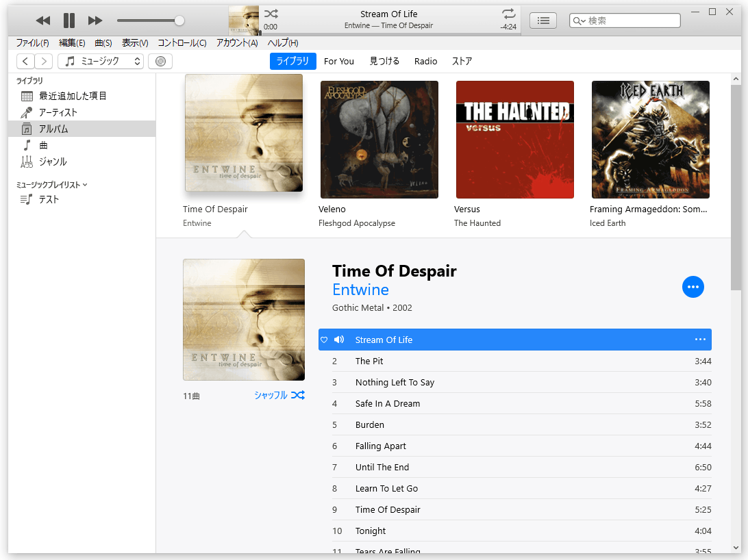This screenshot has width=748, height=560.
Task: Click the シャッフル shuffle album link
Action: click(x=279, y=395)
